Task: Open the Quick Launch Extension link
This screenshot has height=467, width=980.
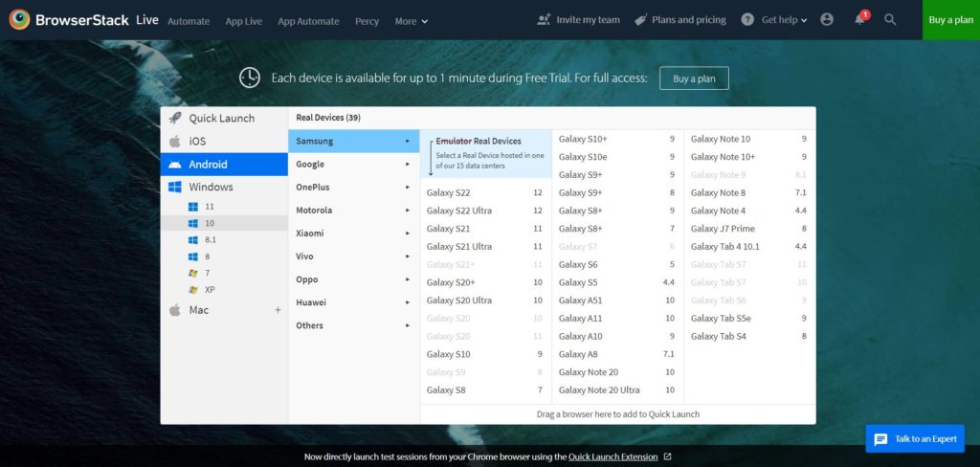Action: click(613, 457)
